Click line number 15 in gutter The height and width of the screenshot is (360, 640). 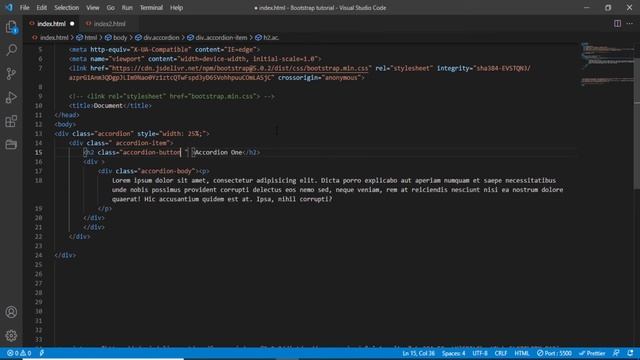(x=38, y=152)
